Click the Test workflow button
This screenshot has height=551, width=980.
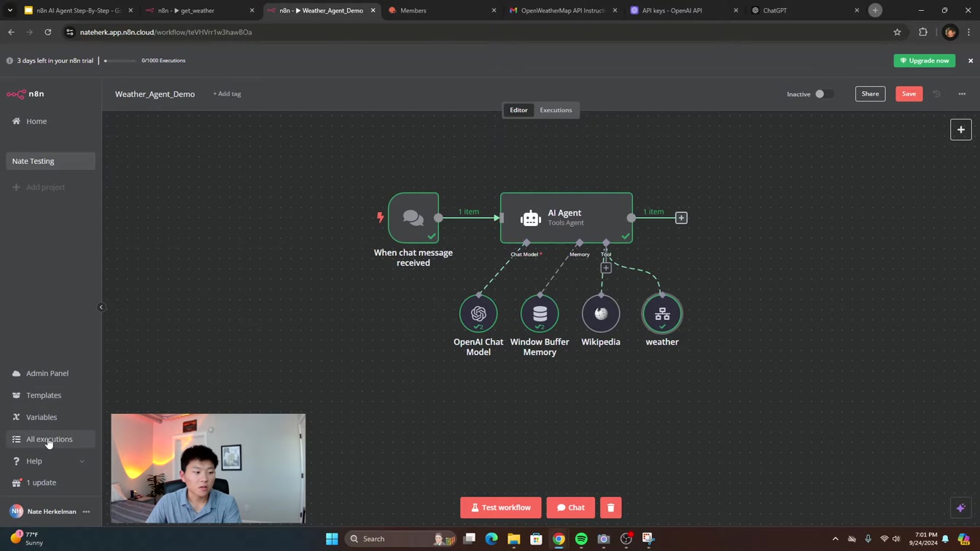pos(501,507)
